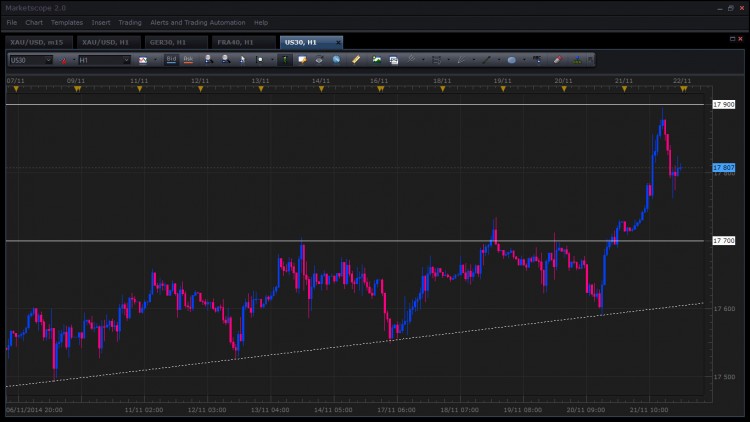The image size is (750, 422).
Task: Expand the chart type dropdown arrow
Action: click(155, 60)
